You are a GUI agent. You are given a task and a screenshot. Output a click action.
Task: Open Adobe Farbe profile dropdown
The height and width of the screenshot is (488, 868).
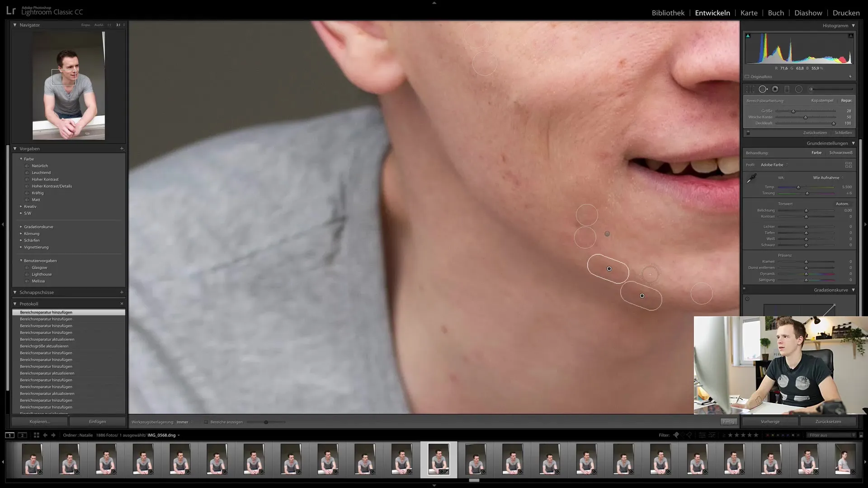click(x=774, y=165)
